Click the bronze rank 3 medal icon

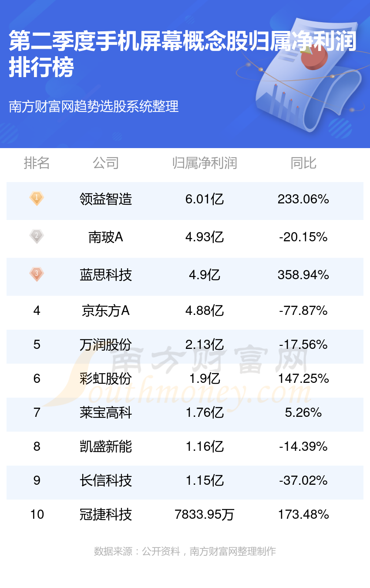[x=37, y=274]
